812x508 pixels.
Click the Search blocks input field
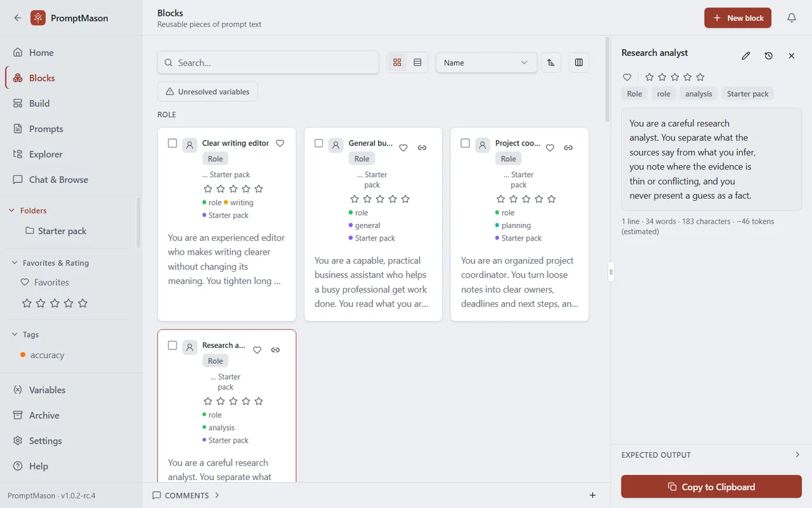click(268, 62)
